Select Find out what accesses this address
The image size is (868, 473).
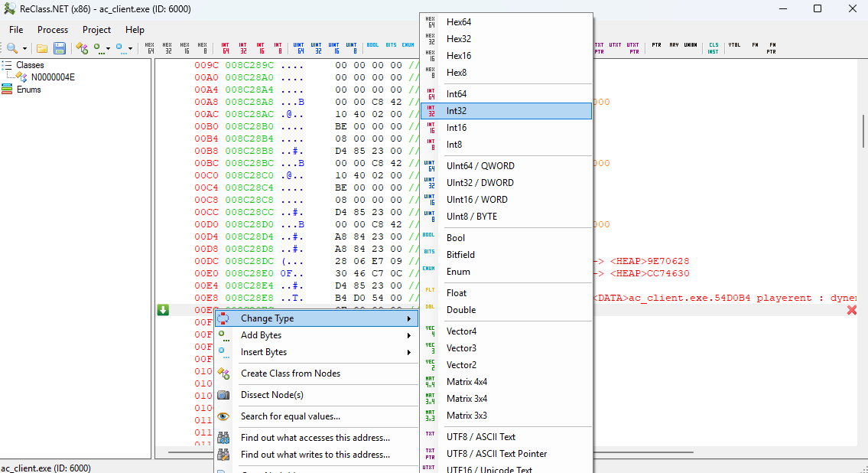pos(315,438)
